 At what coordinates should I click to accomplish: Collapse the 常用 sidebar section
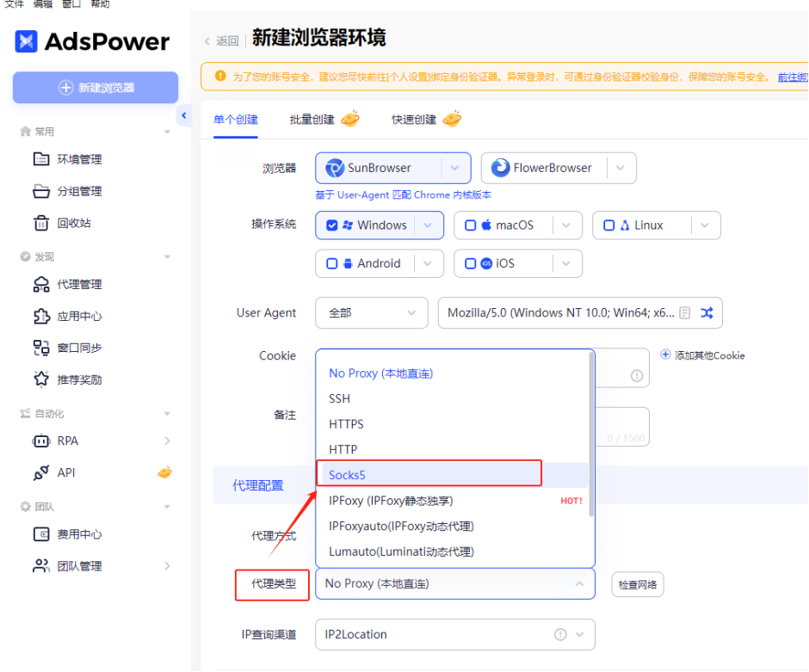pos(167,132)
